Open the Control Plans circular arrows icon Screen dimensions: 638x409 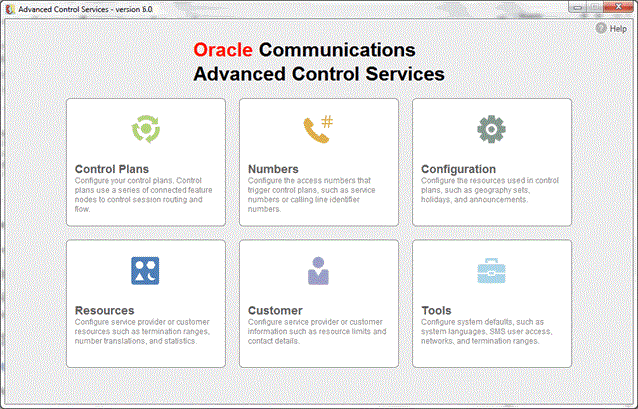[146, 129]
